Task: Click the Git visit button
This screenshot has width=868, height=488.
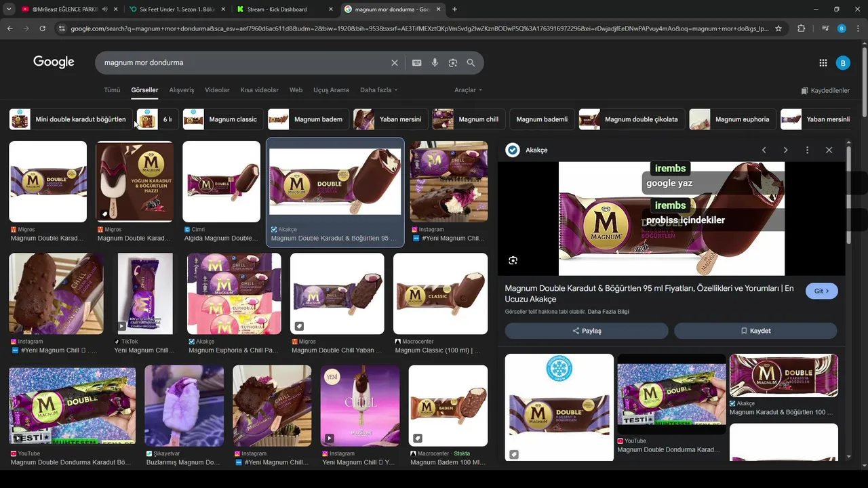Action: click(822, 291)
